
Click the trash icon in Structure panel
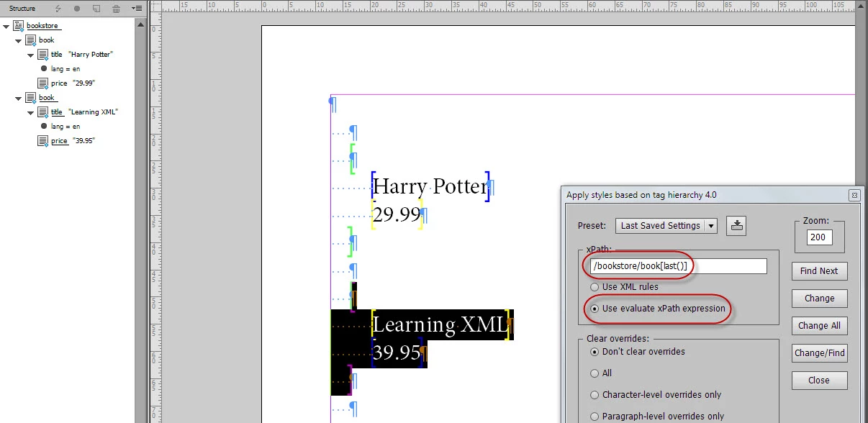pos(117,9)
